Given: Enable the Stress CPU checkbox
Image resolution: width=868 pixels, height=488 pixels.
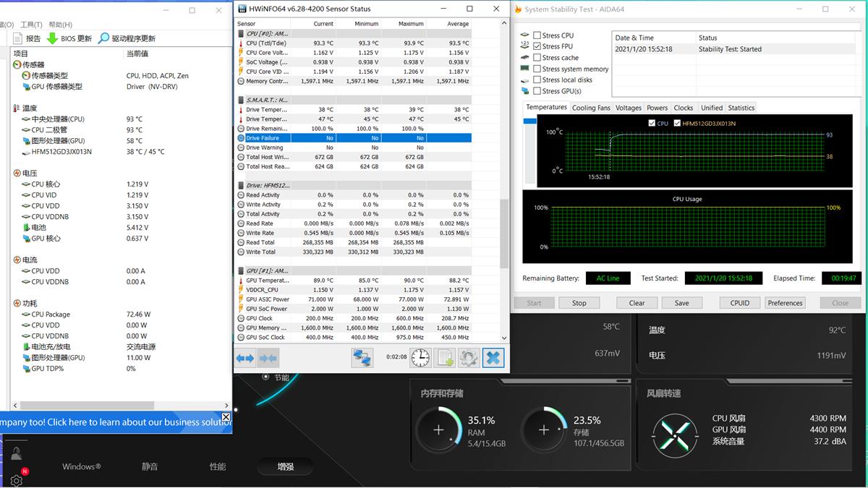Looking at the screenshot, I should click(537, 35).
